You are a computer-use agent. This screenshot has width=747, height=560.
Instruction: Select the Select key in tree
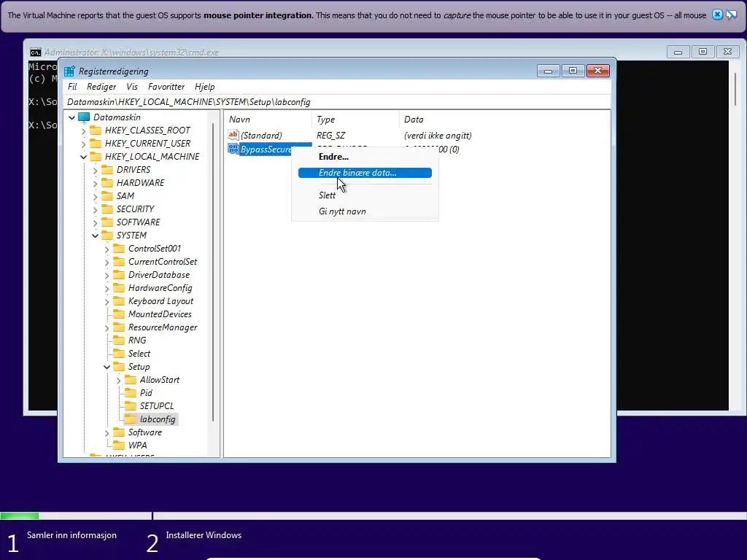(139, 354)
